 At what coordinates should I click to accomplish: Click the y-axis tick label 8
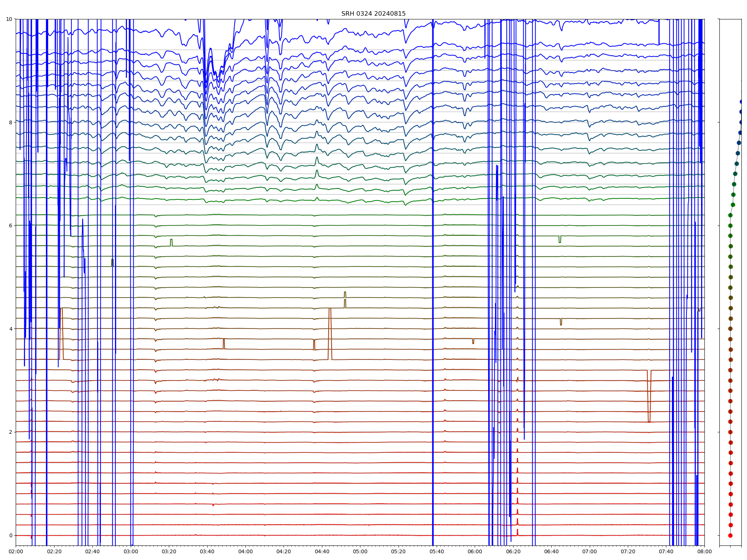(11, 122)
